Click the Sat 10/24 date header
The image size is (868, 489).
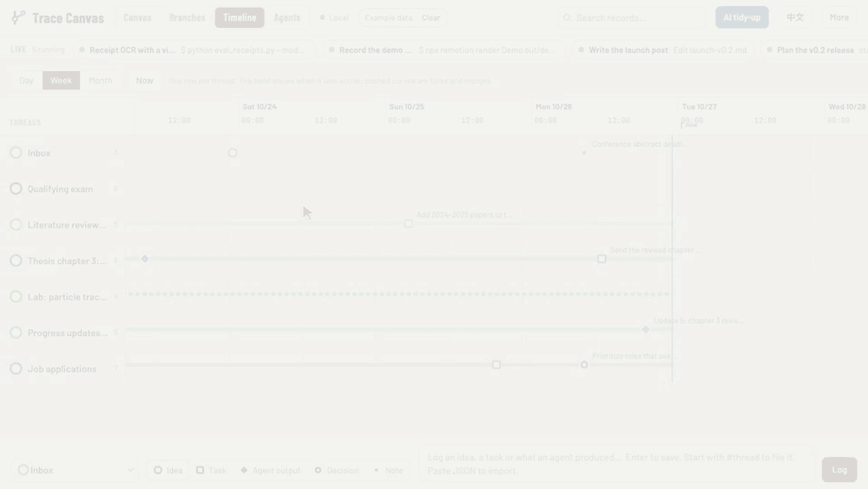click(x=260, y=106)
